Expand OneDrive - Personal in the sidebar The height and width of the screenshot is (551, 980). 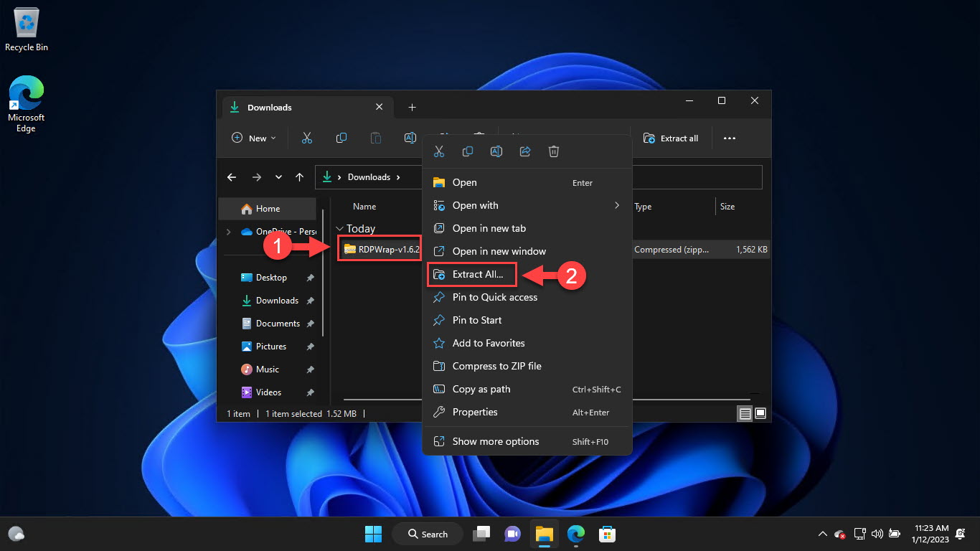click(230, 232)
